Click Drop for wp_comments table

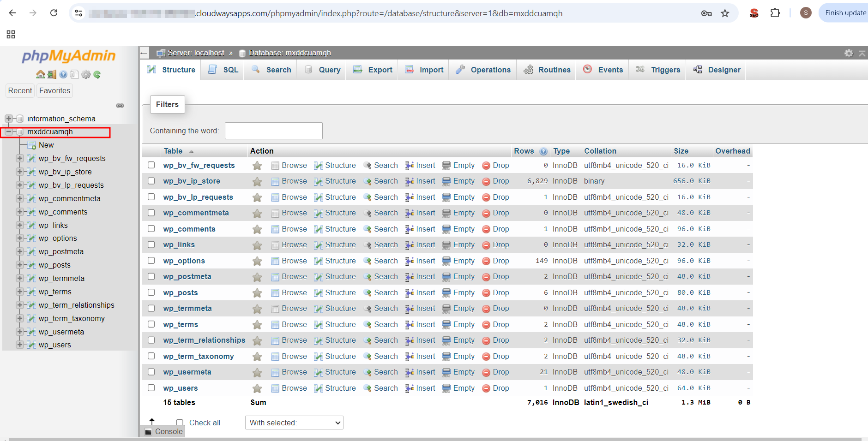(x=495, y=229)
